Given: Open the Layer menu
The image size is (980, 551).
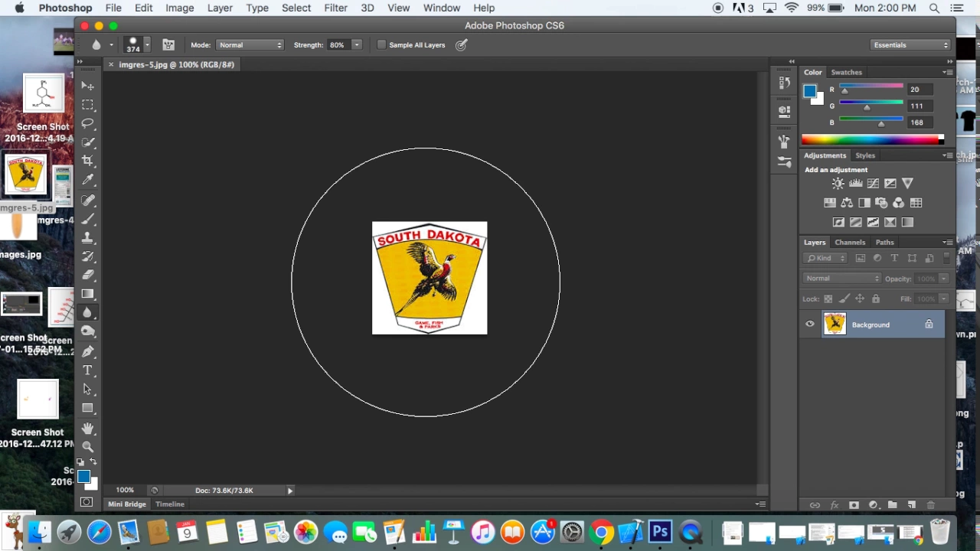Looking at the screenshot, I should [220, 8].
